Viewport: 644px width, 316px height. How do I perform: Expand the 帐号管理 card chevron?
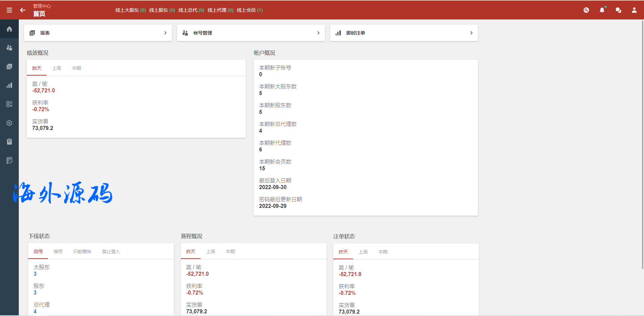[318, 33]
